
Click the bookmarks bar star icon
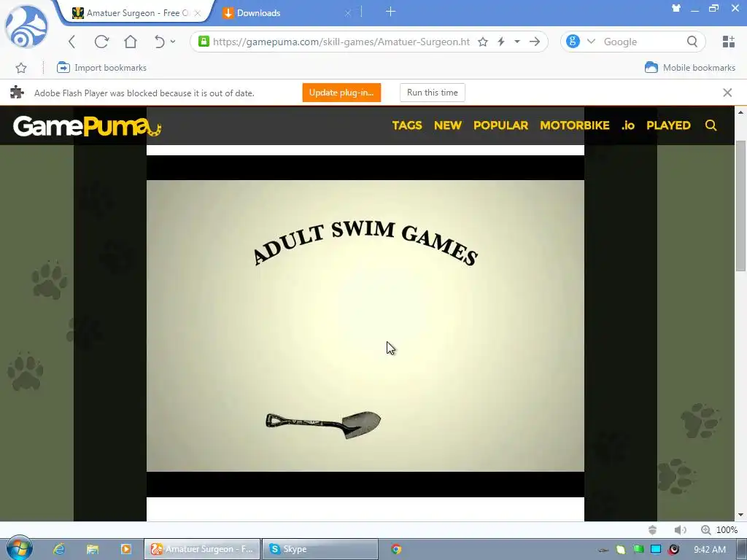tap(21, 68)
